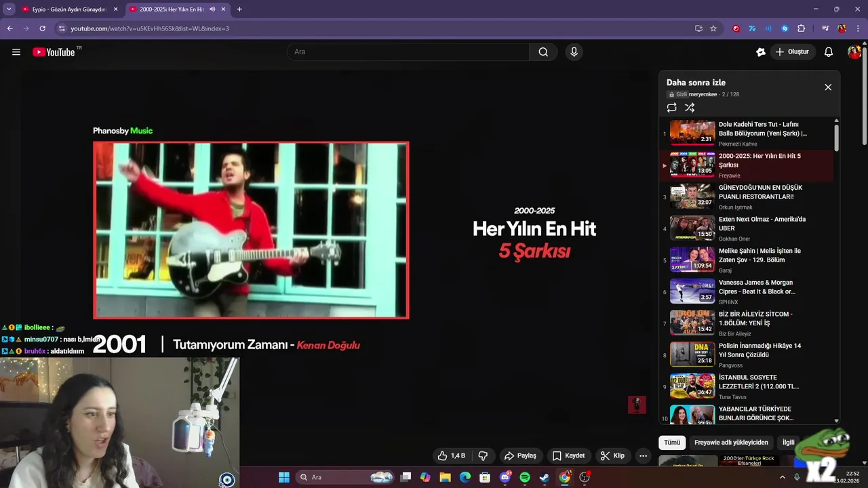Bookmark this page with star icon

click(x=713, y=28)
